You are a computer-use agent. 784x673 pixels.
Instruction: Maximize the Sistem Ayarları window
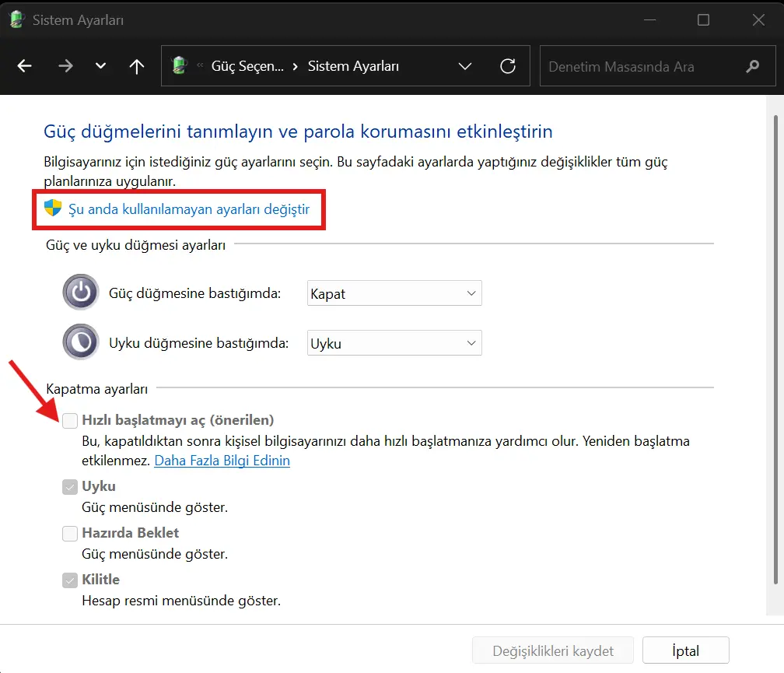(703, 20)
